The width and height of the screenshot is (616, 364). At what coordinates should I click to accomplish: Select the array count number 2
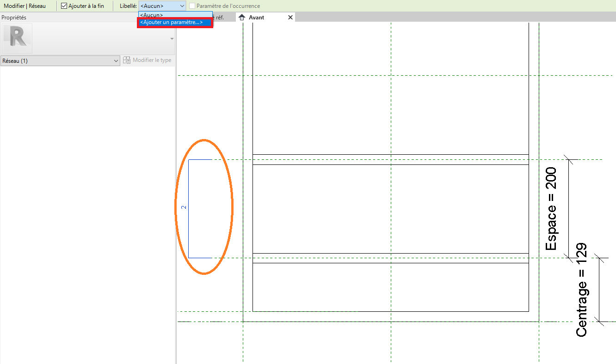(184, 207)
